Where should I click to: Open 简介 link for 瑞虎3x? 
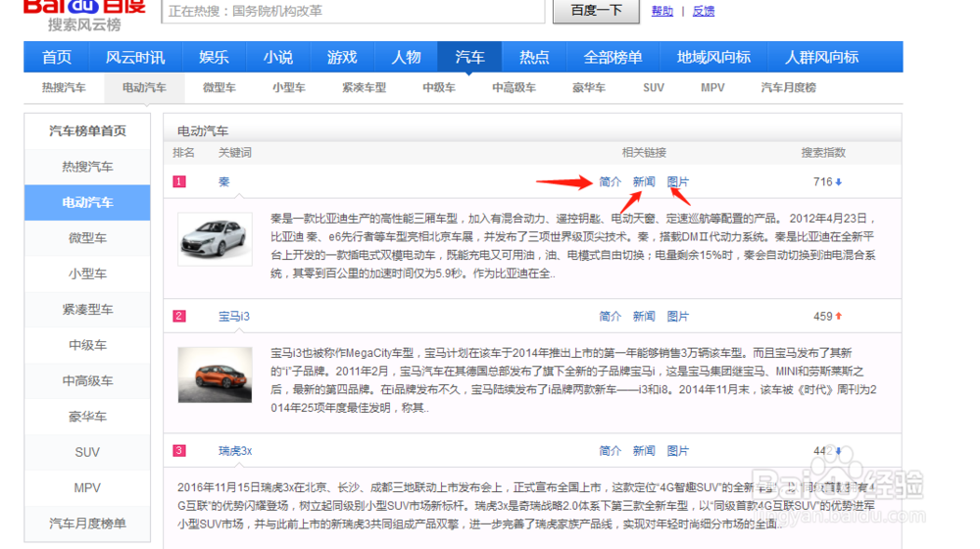610,450
